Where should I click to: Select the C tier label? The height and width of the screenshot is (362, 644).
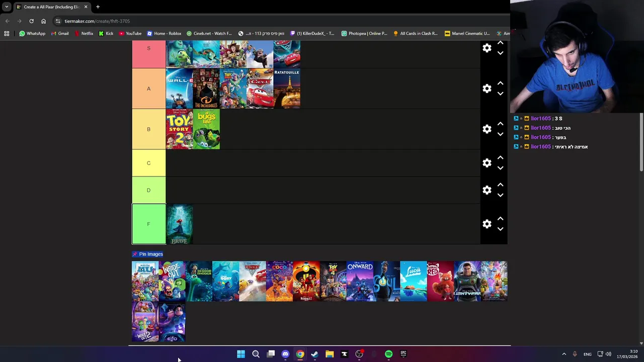[148, 163]
